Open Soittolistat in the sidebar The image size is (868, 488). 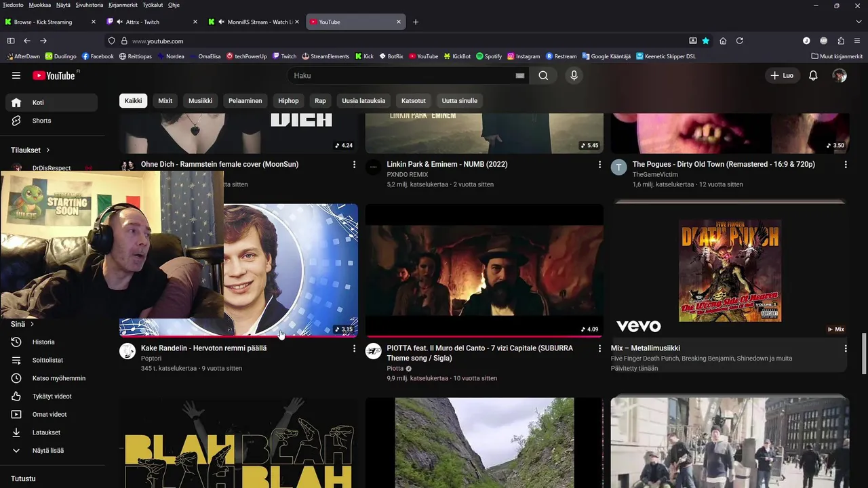(x=52, y=360)
